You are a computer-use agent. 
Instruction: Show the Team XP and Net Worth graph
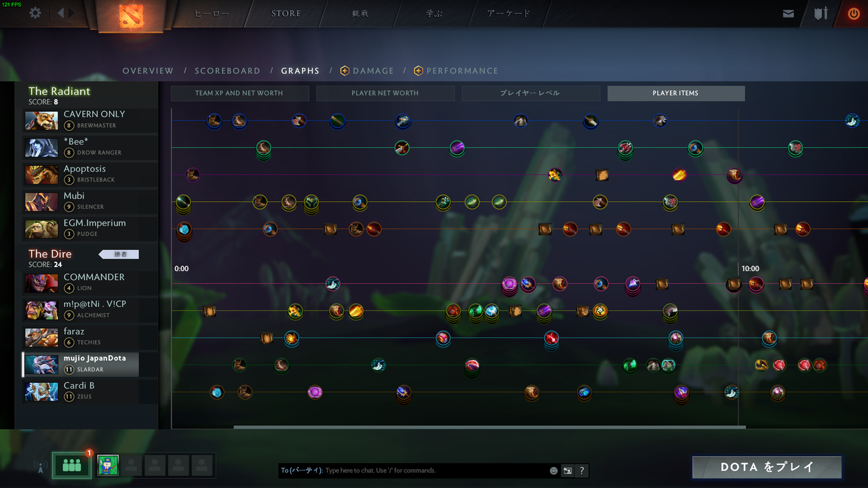[x=239, y=93]
